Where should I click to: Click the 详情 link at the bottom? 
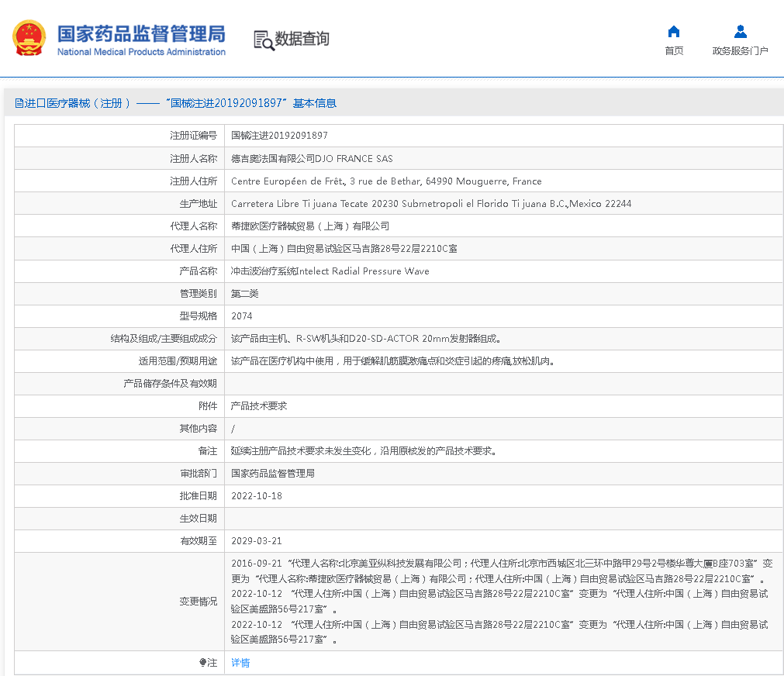[x=240, y=663]
